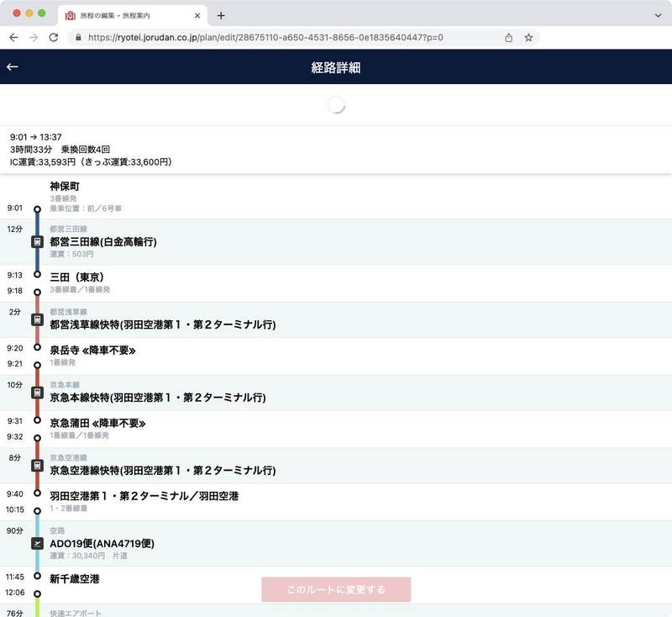The image size is (672, 617).
Task: Select 京急本線快特 segment row
Action: coord(336,393)
